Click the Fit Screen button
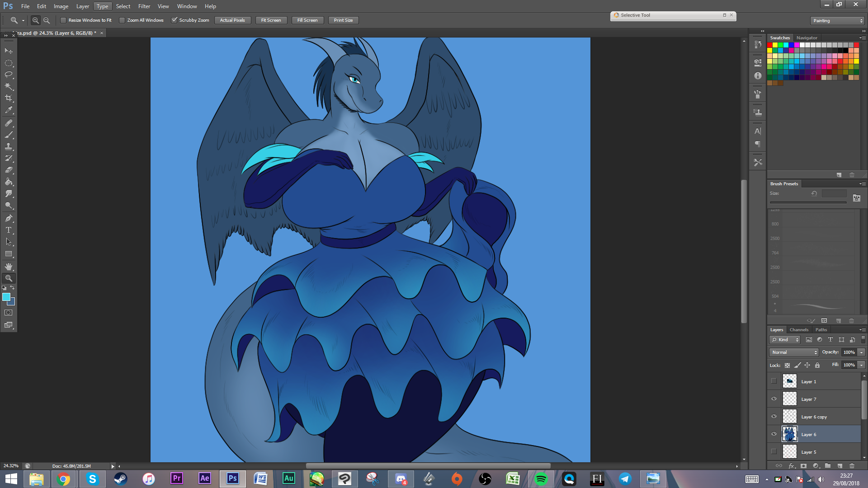This screenshot has width=868, height=488. tap(271, 20)
